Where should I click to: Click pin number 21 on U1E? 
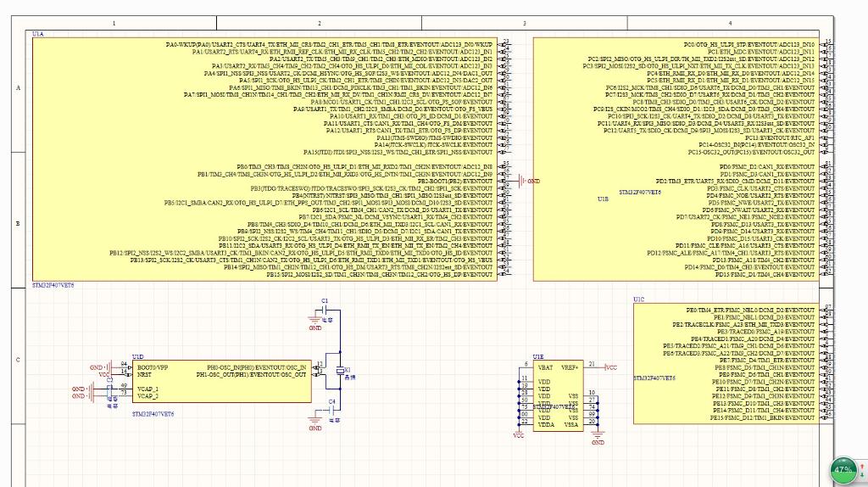point(592,364)
